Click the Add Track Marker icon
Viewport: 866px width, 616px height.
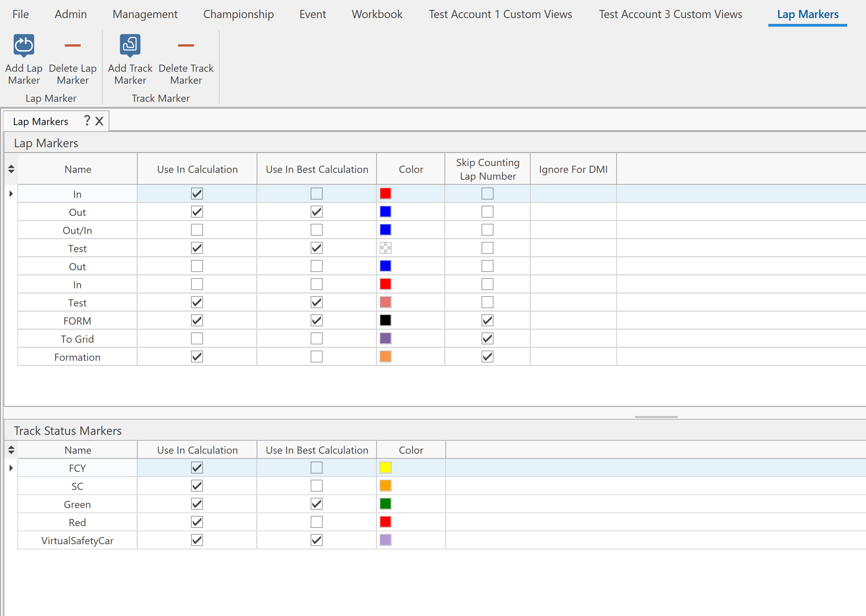130,45
